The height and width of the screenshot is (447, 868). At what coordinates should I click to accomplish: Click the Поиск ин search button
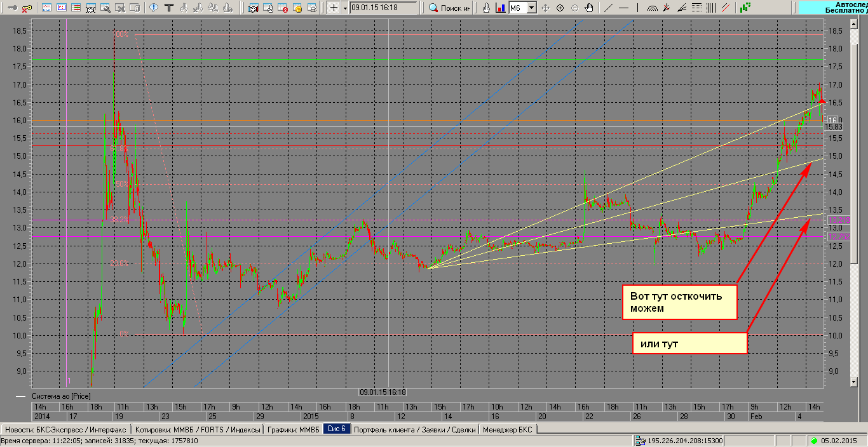pyautogui.click(x=449, y=8)
